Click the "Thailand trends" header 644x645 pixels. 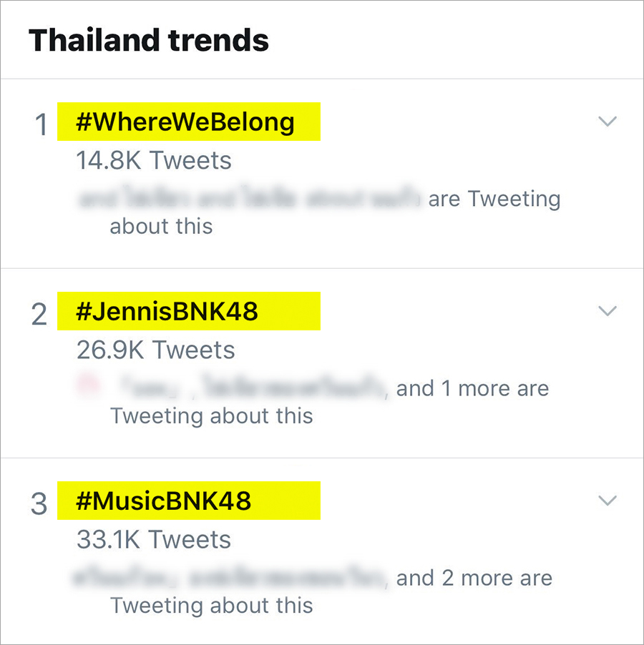click(149, 40)
